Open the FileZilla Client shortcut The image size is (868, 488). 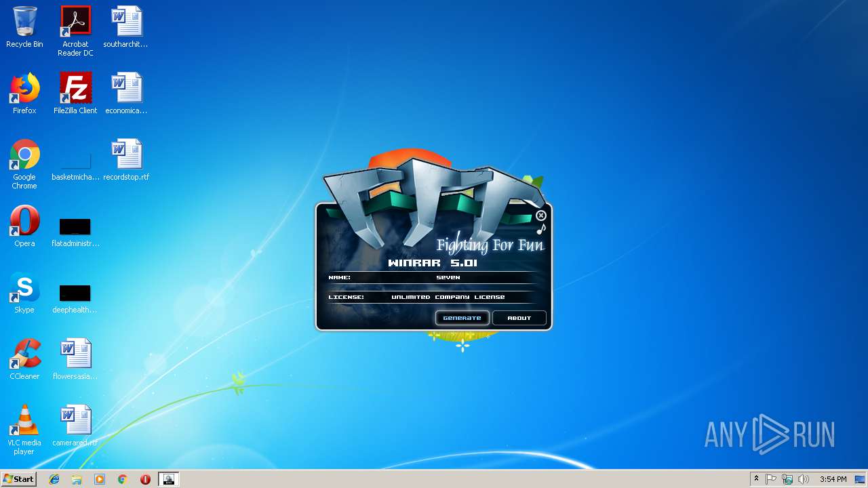[75, 94]
